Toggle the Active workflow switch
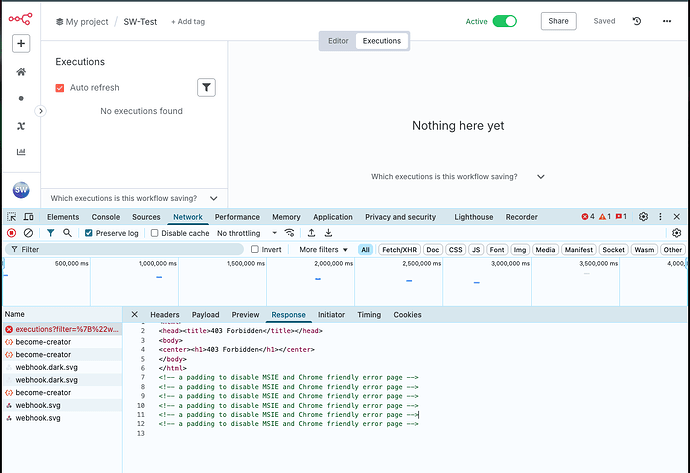This screenshot has height=473, width=690. [x=505, y=21]
